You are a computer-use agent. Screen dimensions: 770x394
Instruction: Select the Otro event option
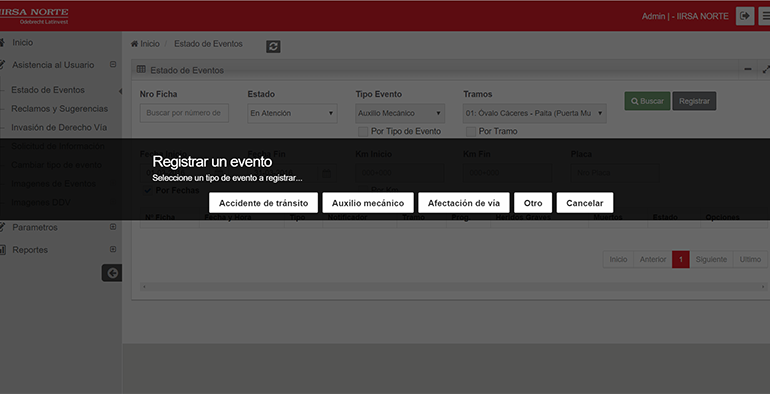coord(533,202)
